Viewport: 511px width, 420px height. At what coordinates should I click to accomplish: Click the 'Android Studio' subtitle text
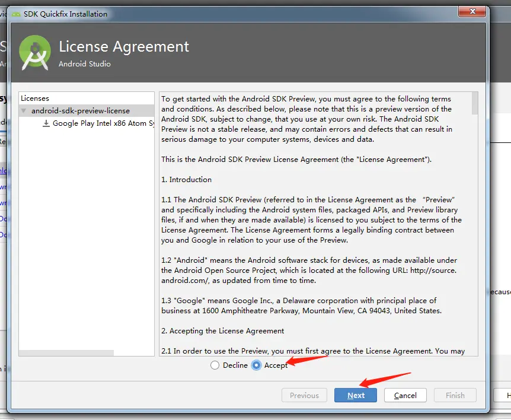[85, 63]
